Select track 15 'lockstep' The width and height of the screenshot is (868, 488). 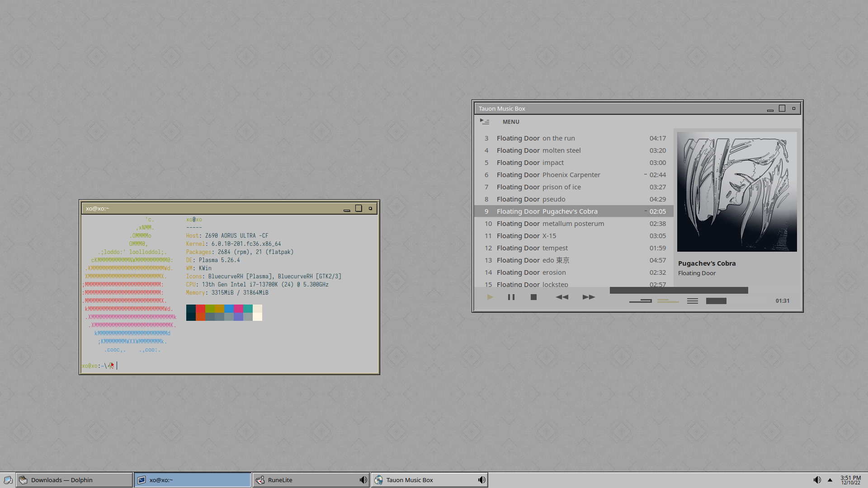(x=574, y=283)
